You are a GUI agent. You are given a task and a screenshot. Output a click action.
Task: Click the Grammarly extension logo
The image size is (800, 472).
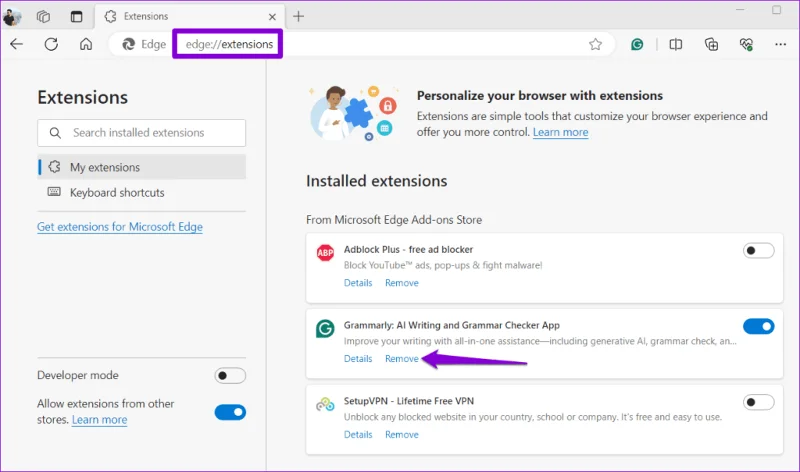pyautogui.click(x=325, y=328)
